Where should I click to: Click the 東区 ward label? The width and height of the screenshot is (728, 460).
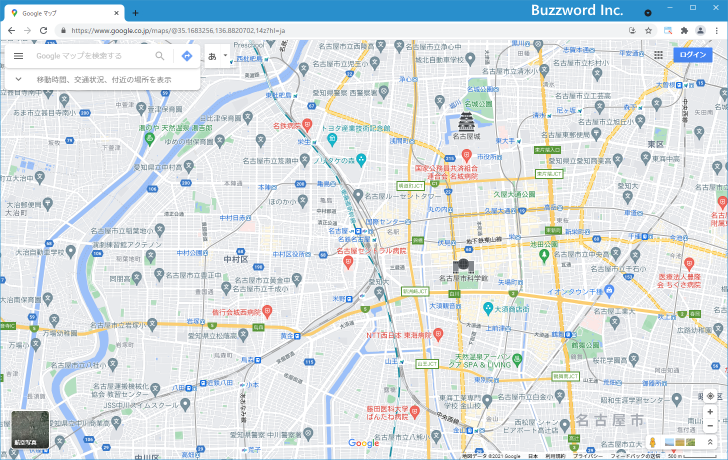click(656, 144)
